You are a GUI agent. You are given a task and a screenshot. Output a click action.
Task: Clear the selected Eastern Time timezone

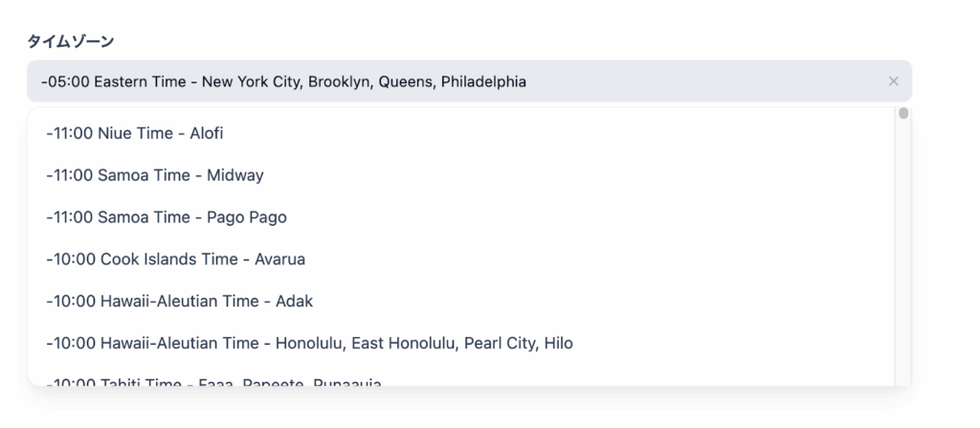click(x=893, y=81)
